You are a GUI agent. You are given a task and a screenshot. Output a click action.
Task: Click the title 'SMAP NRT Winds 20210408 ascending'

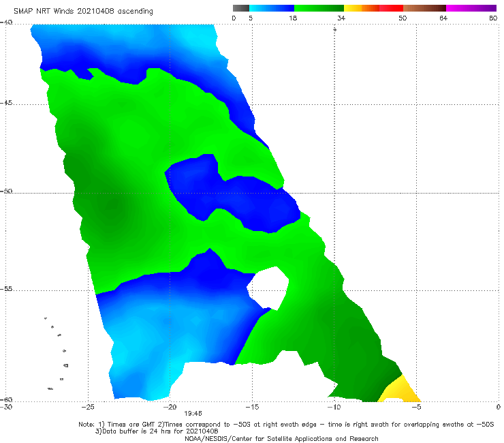[x=83, y=12]
